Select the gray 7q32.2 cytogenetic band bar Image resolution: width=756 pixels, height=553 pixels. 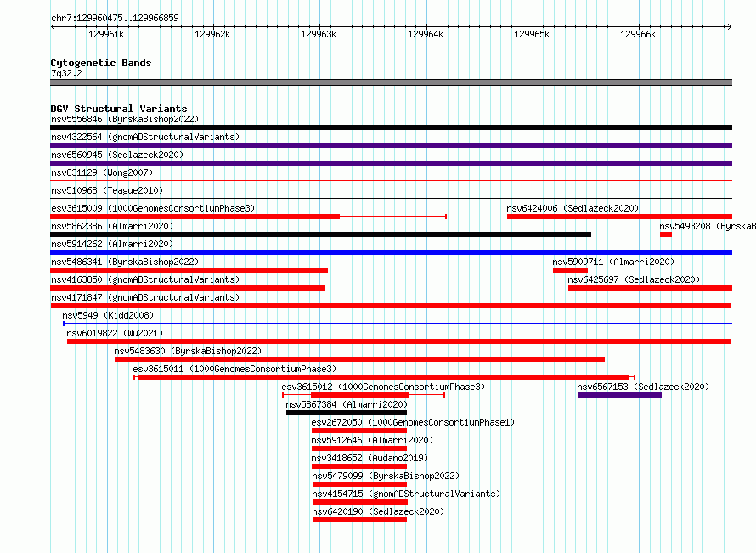391,82
